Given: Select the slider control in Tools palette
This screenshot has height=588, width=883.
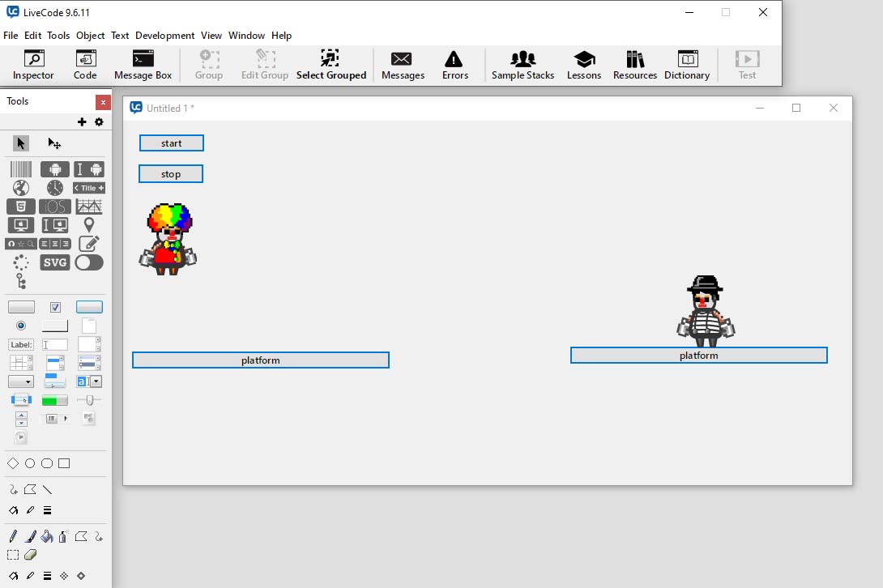Looking at the screenshot, I should (89, 400).
